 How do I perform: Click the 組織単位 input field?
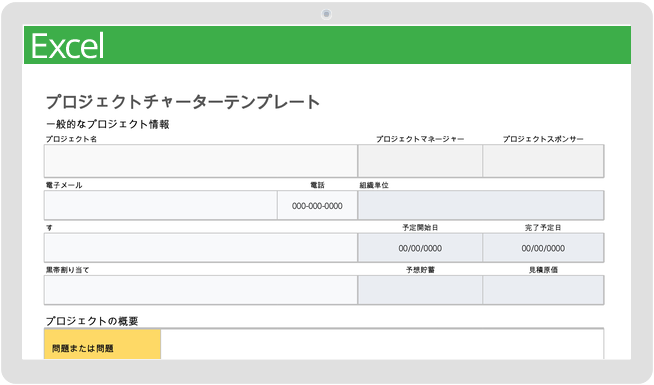tap(480, 205)
